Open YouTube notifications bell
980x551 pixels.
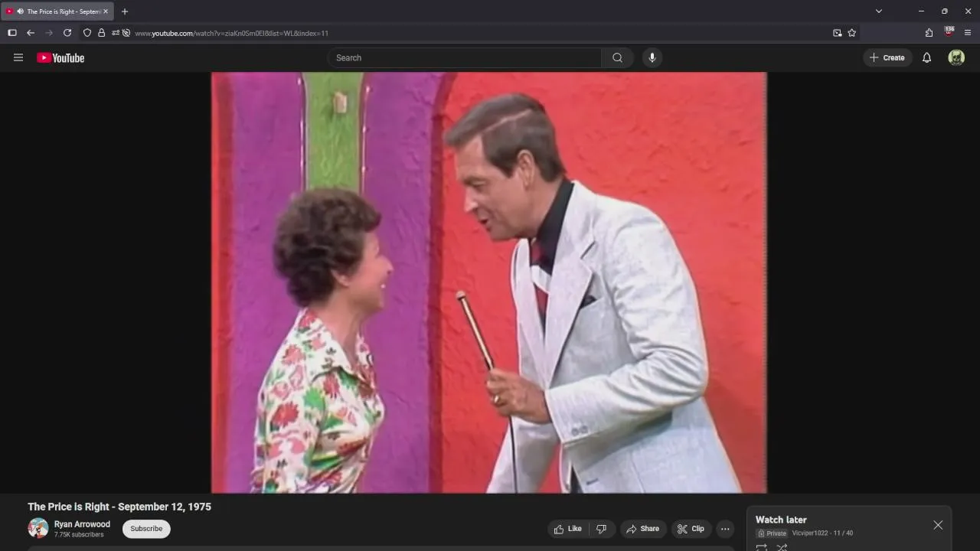point(926,57)
